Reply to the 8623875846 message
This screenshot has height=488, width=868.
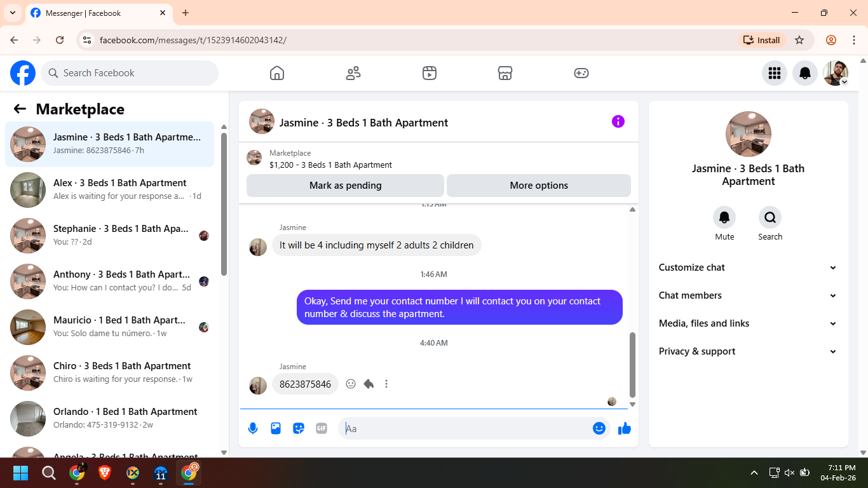(369, 384)
